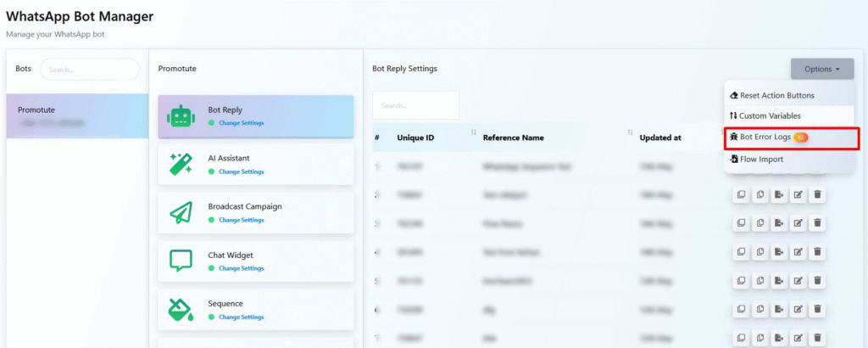Export the row 7 flow
Viewport: 868px width, 348px height.
779,338
